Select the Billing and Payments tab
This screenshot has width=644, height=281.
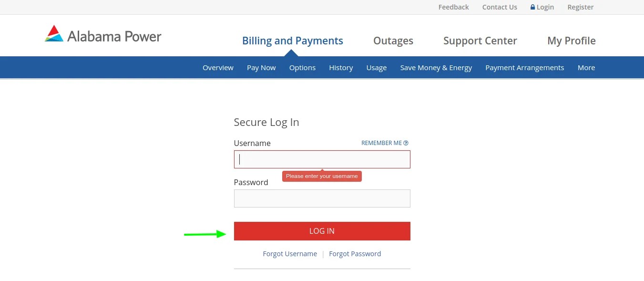pyautogui.click(x=292, y=41)
